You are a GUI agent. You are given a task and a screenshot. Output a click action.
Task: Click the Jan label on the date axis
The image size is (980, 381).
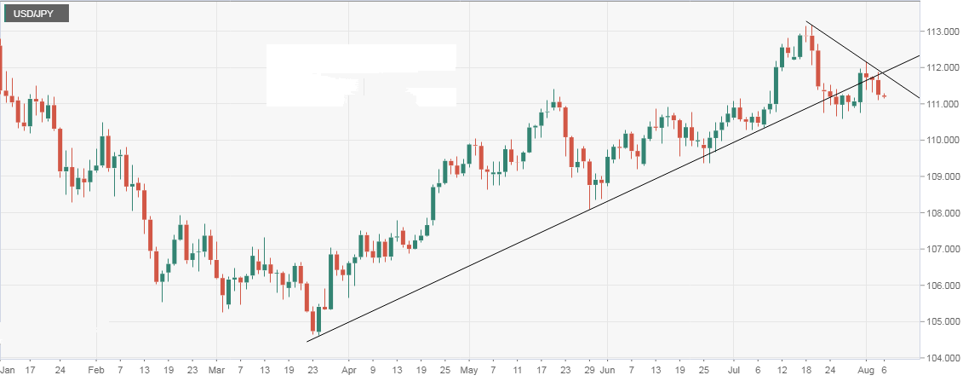7,372
